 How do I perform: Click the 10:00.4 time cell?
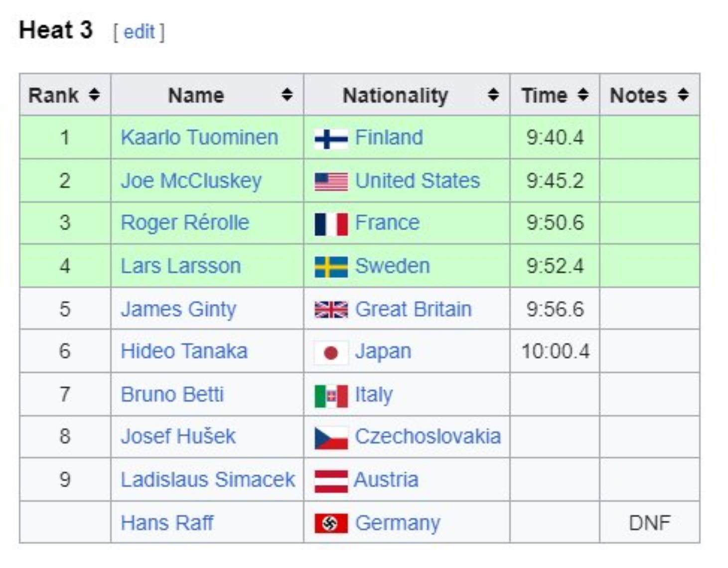pos(555,351)
